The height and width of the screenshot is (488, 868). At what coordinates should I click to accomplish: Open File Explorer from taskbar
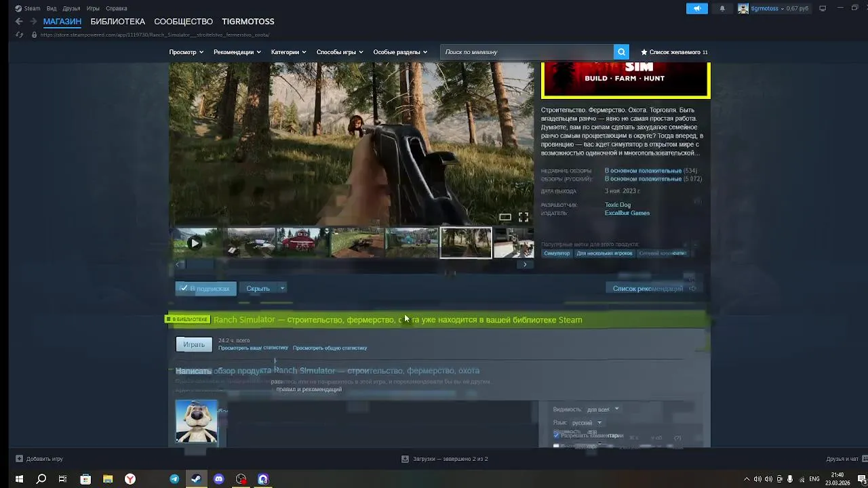tap(108, 479)
